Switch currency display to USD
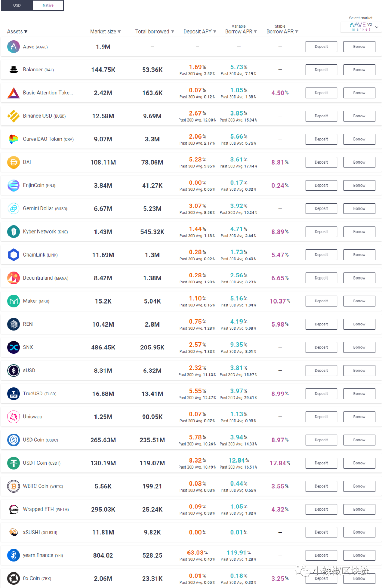This screenshot has width=382, height=588. pos(17,6)
